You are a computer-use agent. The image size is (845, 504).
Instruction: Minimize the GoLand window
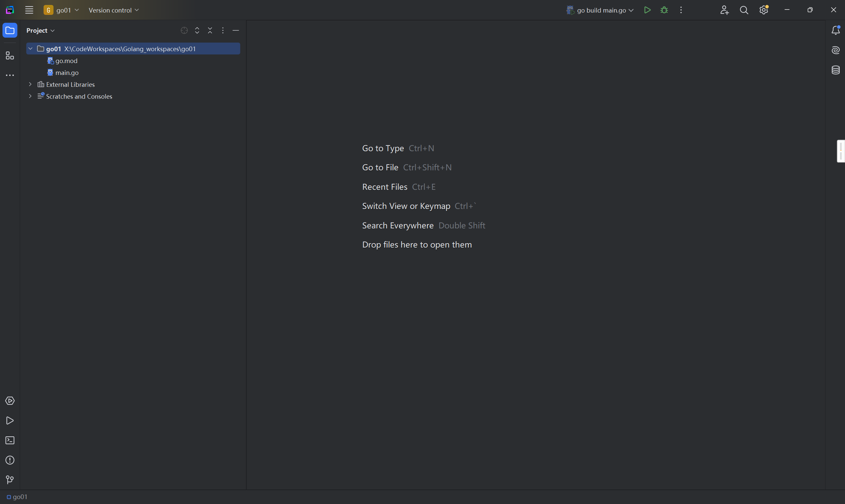(x=787, y=10)
